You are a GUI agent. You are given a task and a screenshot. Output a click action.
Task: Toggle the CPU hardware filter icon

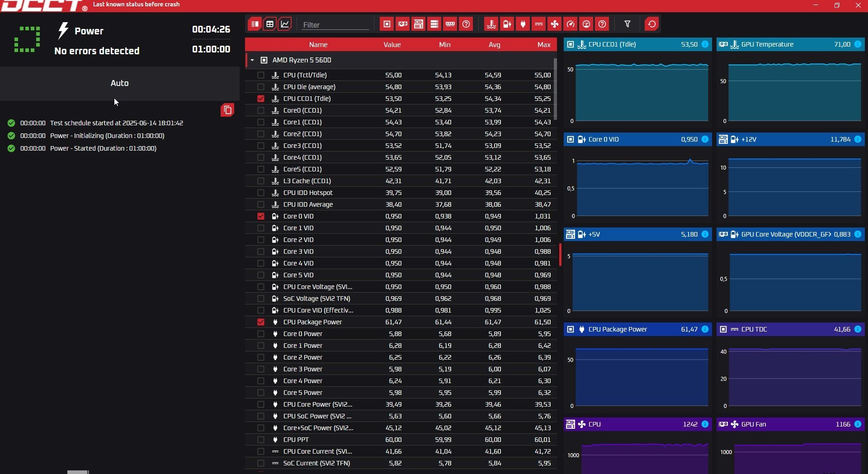tap(387, 24)
